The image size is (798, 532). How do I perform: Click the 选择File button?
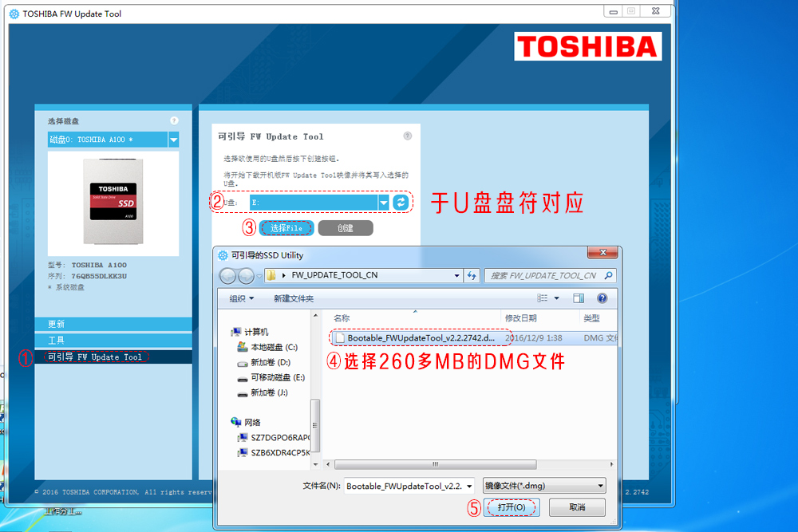[286, 228]
